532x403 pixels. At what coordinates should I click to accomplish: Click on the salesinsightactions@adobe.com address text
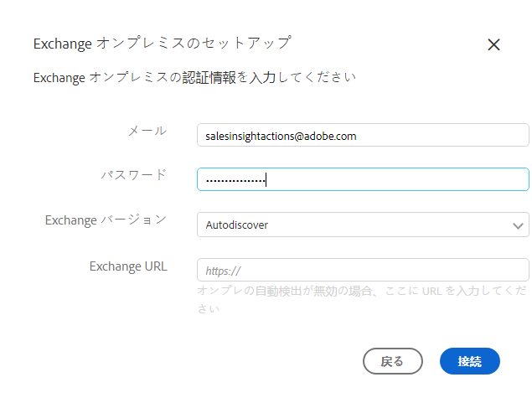tap(281, 135)
